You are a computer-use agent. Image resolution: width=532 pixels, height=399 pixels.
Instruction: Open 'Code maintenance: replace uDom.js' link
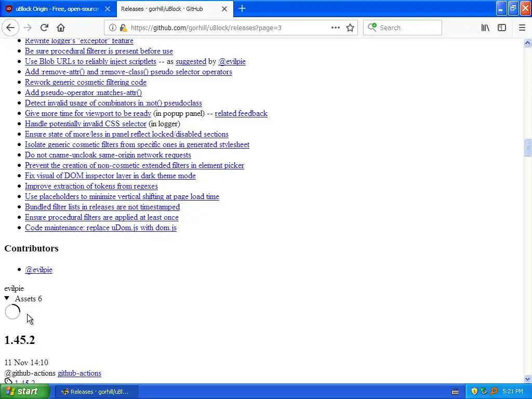pyautogui.click(x=101, y=228)
